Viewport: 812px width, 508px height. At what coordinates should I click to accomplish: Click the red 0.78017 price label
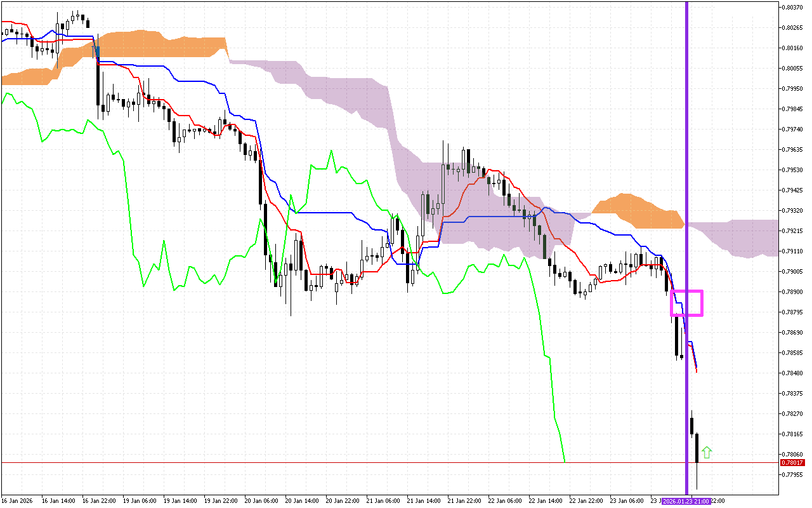791,463
